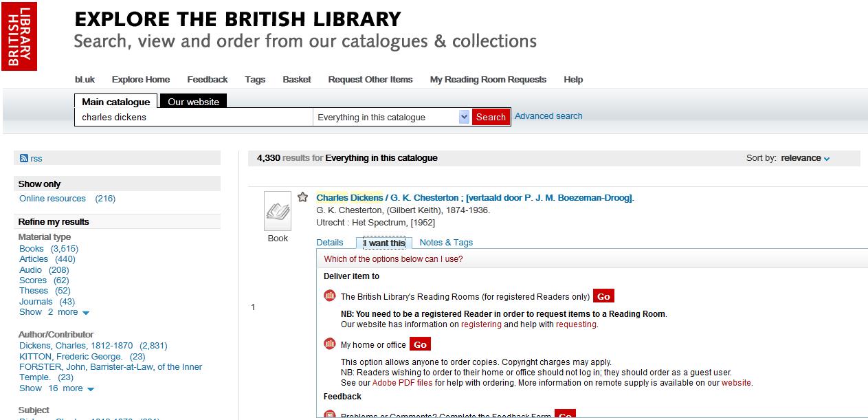Switch to the Our website tab

193,102
